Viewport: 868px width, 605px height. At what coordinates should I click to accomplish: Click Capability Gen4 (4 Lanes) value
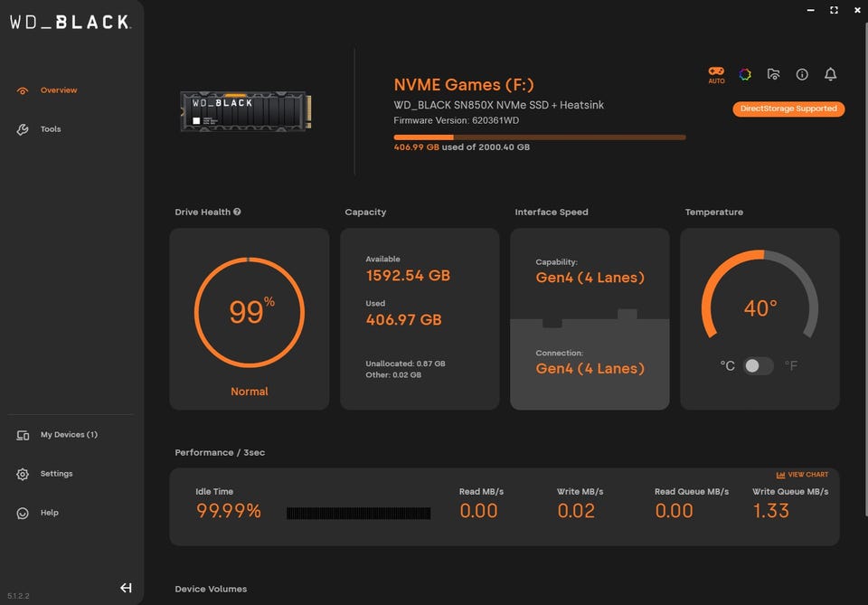coord(590,278)
